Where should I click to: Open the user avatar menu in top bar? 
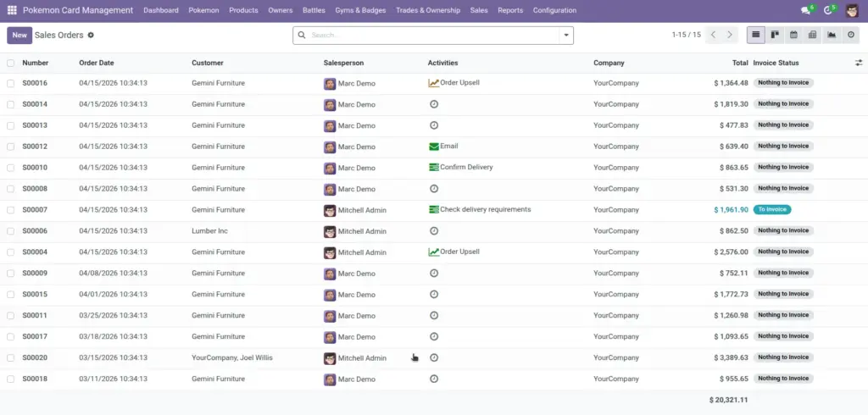click(x=852, y=10)
